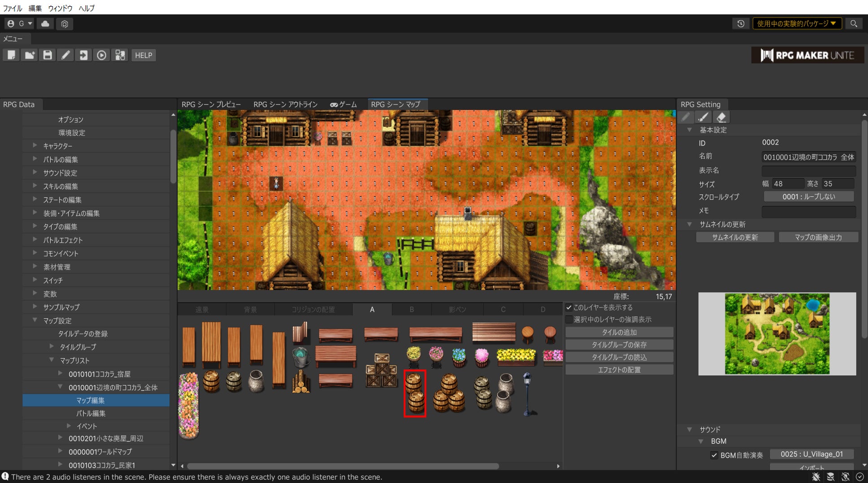Toggle the BGM auto-play checkbox
Screen dimensions: 868x483
714,455
